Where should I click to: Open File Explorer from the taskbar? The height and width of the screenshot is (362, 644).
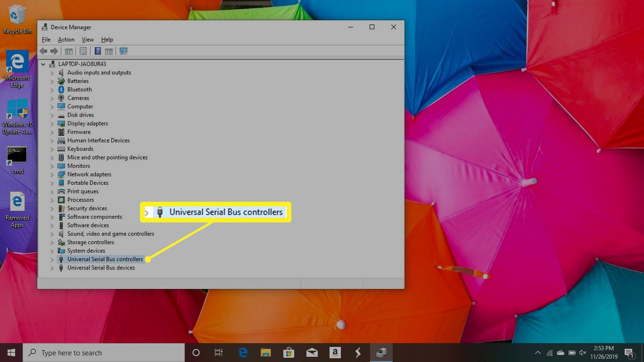(x=266, y=353)
